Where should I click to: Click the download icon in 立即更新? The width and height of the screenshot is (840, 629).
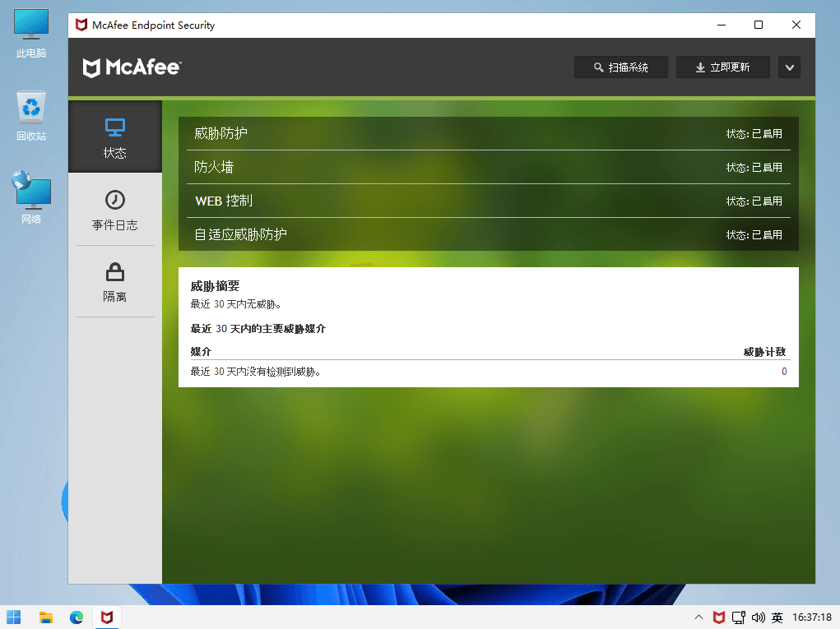pyautogui.click(x=700, y=67)
